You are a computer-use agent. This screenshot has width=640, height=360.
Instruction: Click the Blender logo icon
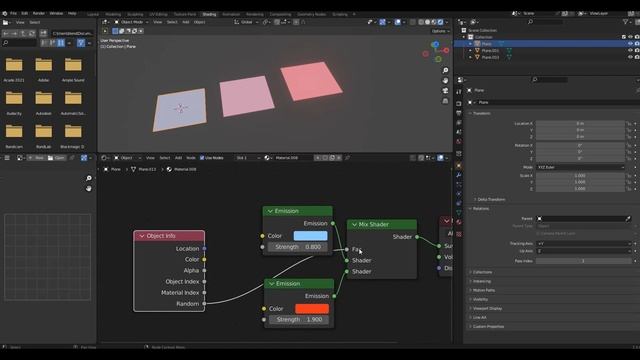(4, 13)
